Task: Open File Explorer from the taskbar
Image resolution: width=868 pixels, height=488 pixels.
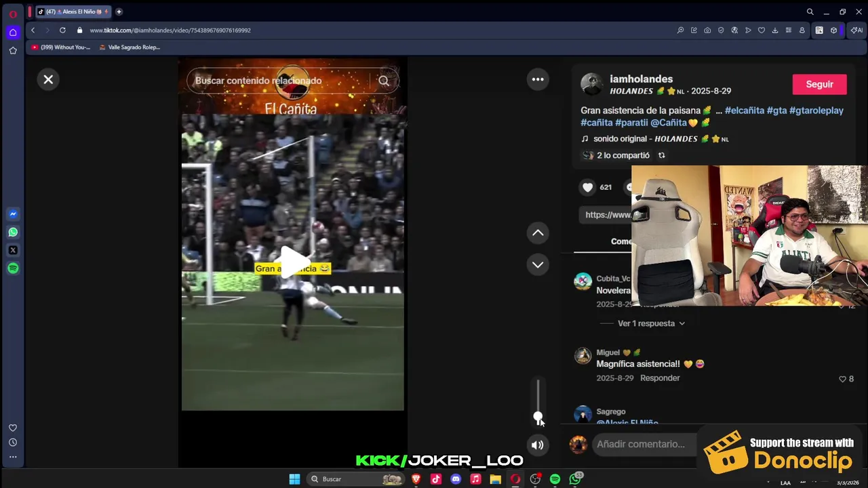Action: [496, 479]
